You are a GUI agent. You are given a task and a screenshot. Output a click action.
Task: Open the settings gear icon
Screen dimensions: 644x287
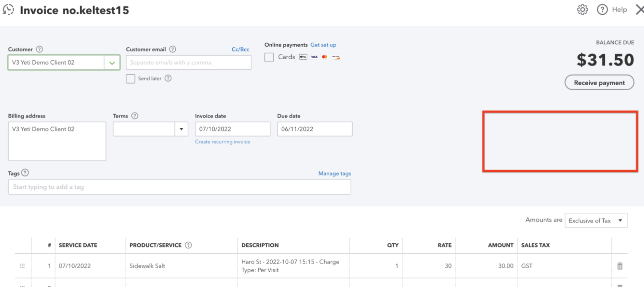[x=583, y=10]
